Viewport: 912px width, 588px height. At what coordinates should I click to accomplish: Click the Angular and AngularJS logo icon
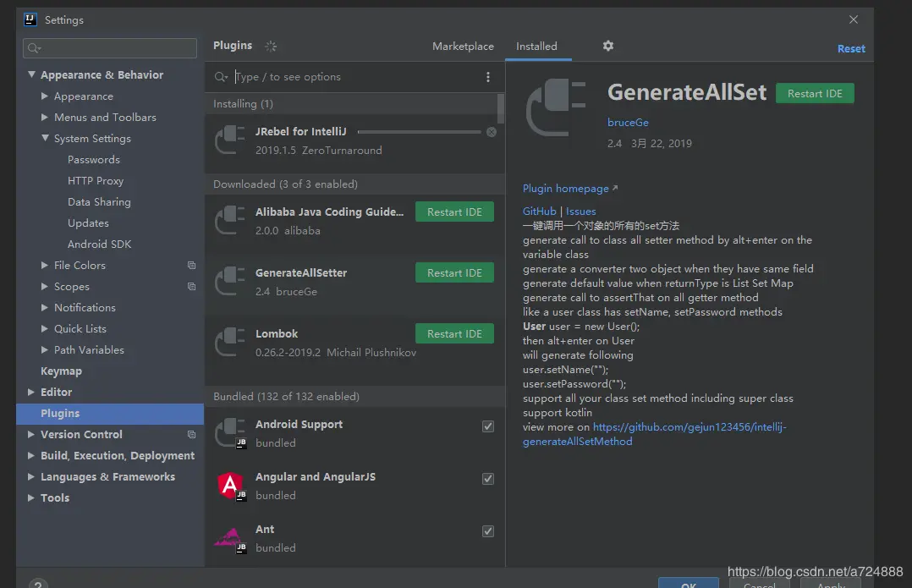[x=230, y=486]
